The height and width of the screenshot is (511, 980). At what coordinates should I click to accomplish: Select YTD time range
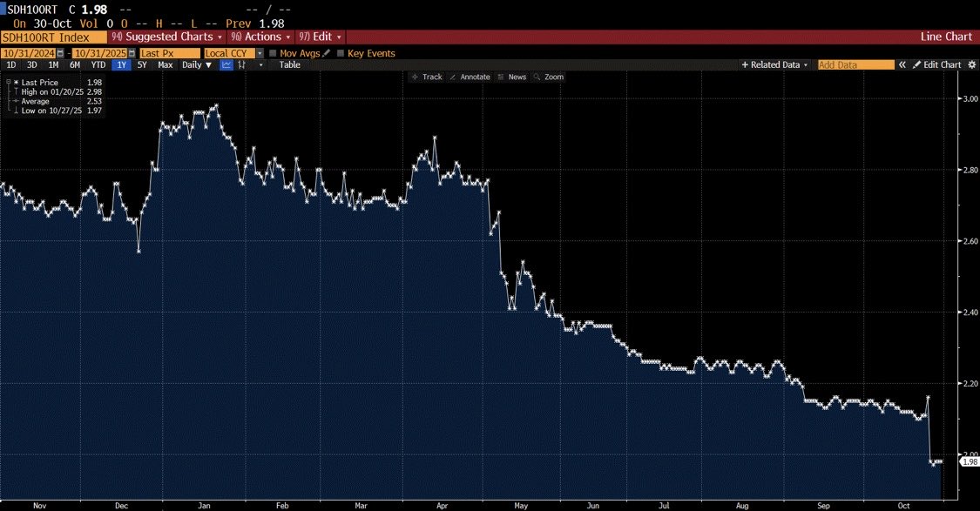98,65
